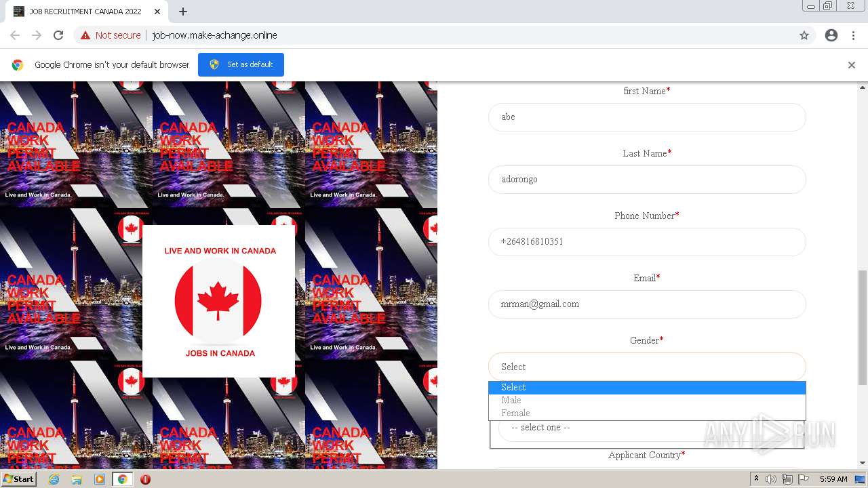Choose Male in gender list
Image resolution: width=868 pixels, height=488 pixels.
point(647,401)
